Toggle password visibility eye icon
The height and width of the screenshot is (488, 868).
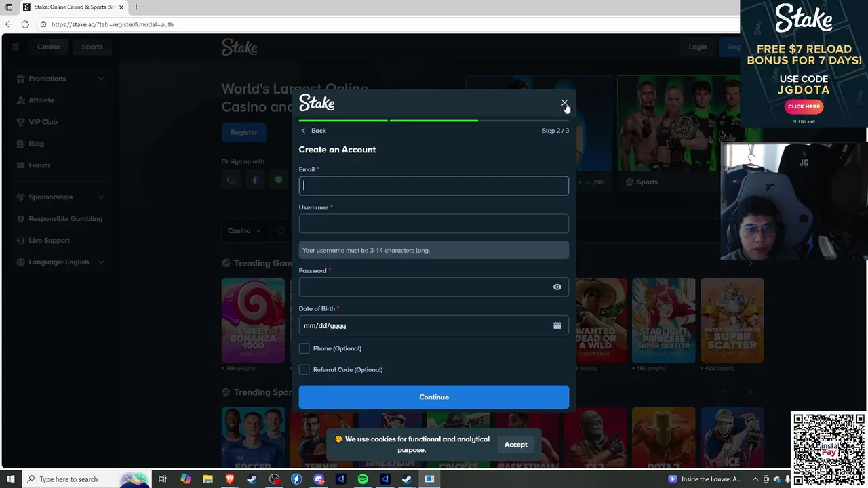tap(557, 287)
